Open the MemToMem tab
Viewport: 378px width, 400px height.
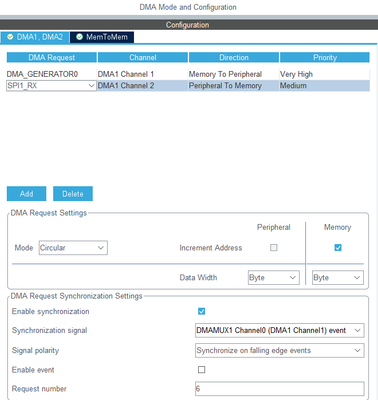click(x=102, y=37)
